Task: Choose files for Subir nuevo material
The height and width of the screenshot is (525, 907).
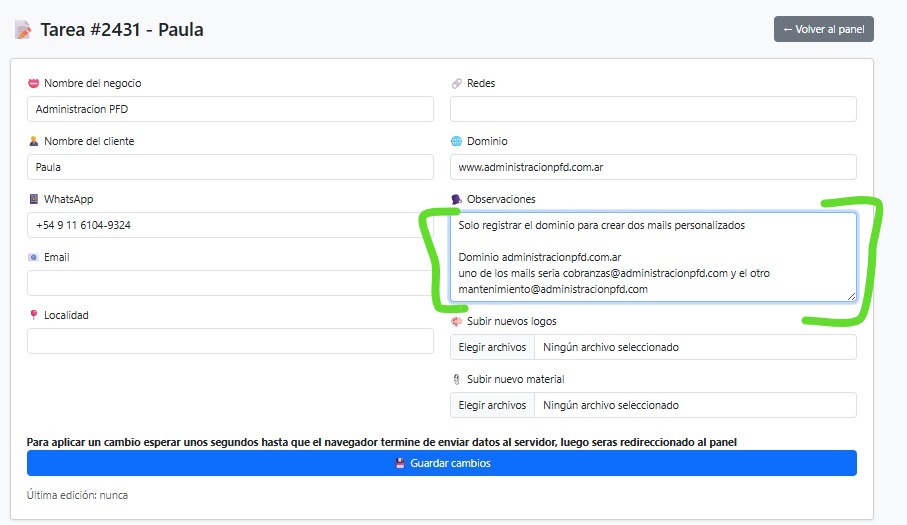Action: 492,405
